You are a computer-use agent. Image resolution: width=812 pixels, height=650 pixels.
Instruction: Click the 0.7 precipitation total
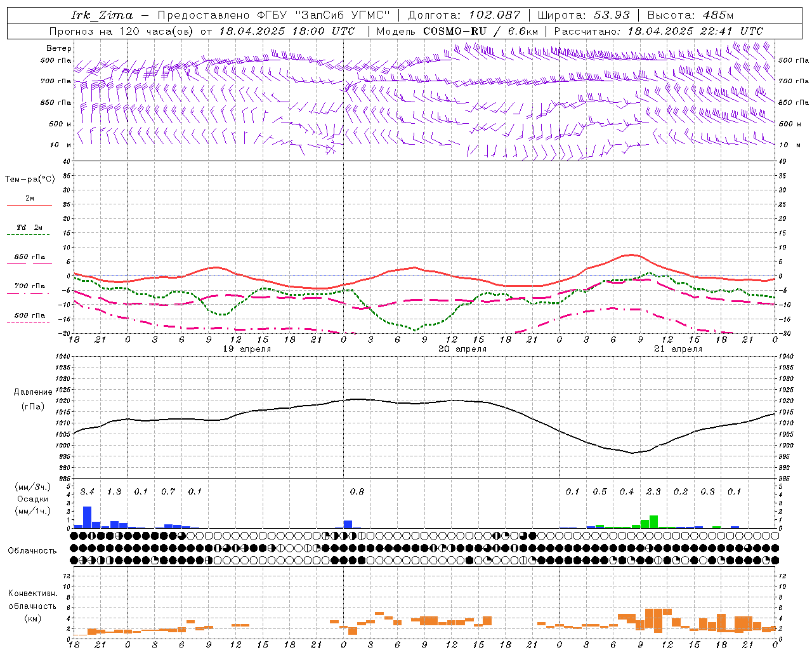168,491
